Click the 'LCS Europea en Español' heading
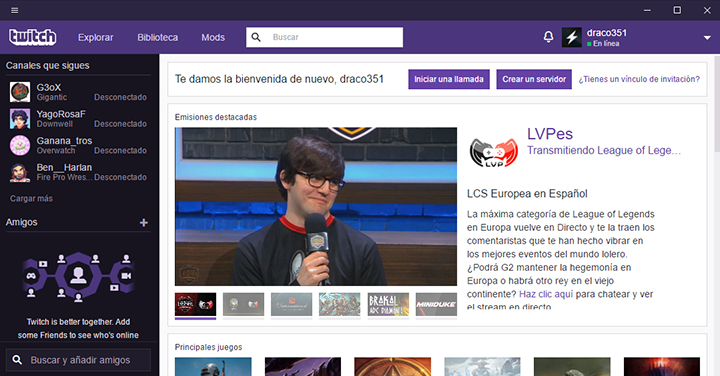This screenshot has width=720, height=376. tap(527, 194)
